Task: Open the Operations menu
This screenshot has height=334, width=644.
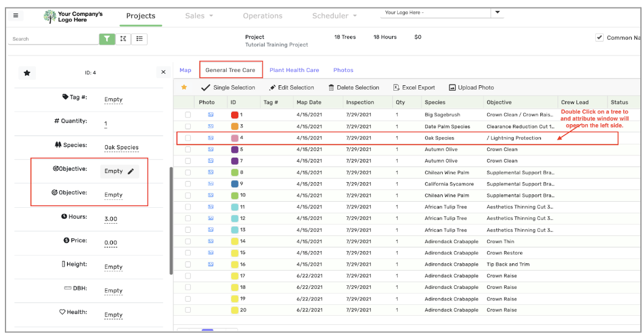Action: pos(262,16)
